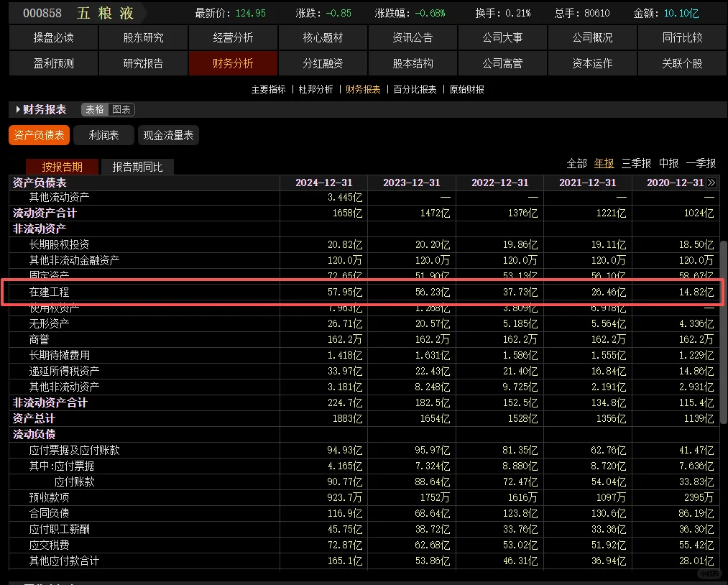The width and height of the screenshot is (728, 585).
Task: Select the 报告期同比 tab
Action: (x=137, y=167)
